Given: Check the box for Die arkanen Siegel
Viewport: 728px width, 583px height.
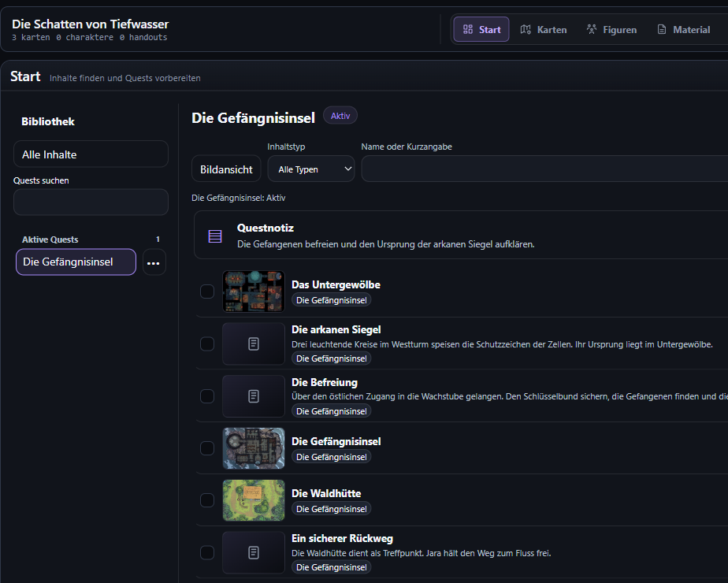Looking at the screenshot, I should (x=207, y=344).
